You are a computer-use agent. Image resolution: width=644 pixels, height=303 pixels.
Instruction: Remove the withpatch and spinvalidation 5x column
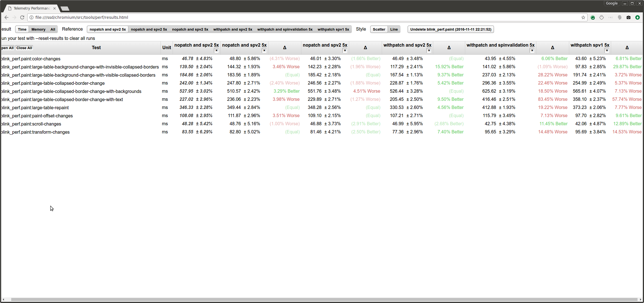[x=532, y=51]
